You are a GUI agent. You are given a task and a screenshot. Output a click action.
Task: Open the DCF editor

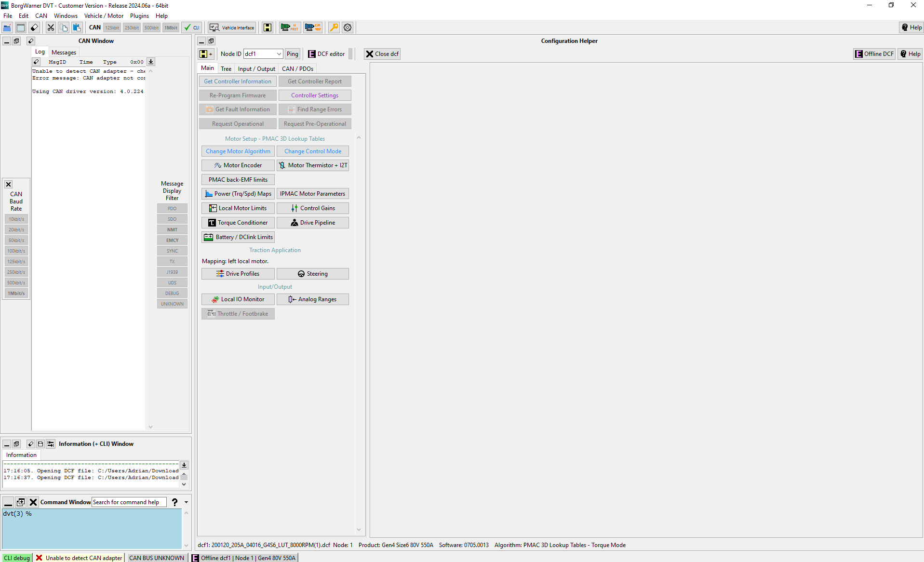326,54
